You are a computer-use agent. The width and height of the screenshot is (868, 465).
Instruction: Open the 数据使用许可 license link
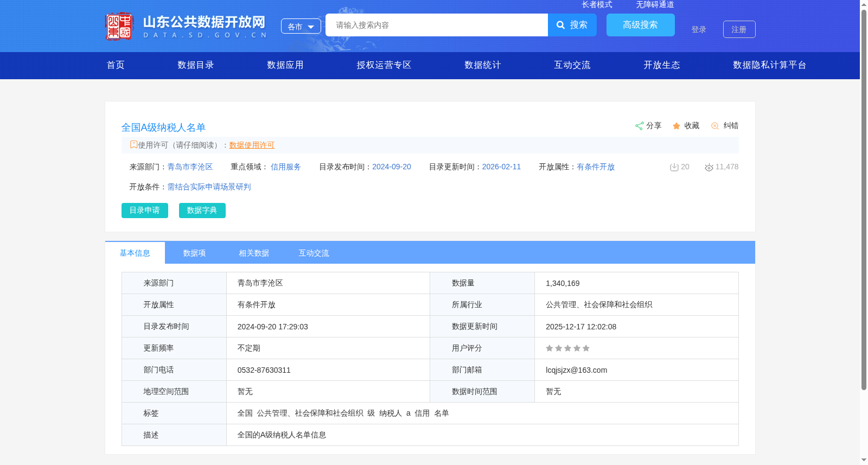coord(252,145)
